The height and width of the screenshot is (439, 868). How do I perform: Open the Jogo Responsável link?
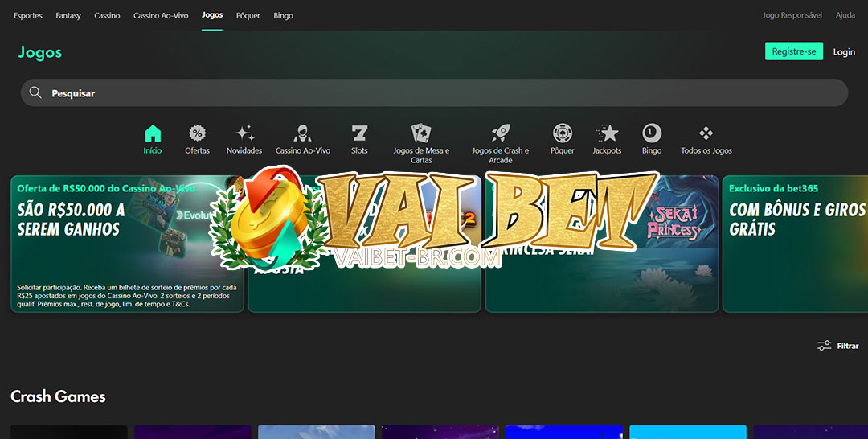point(792,15)
